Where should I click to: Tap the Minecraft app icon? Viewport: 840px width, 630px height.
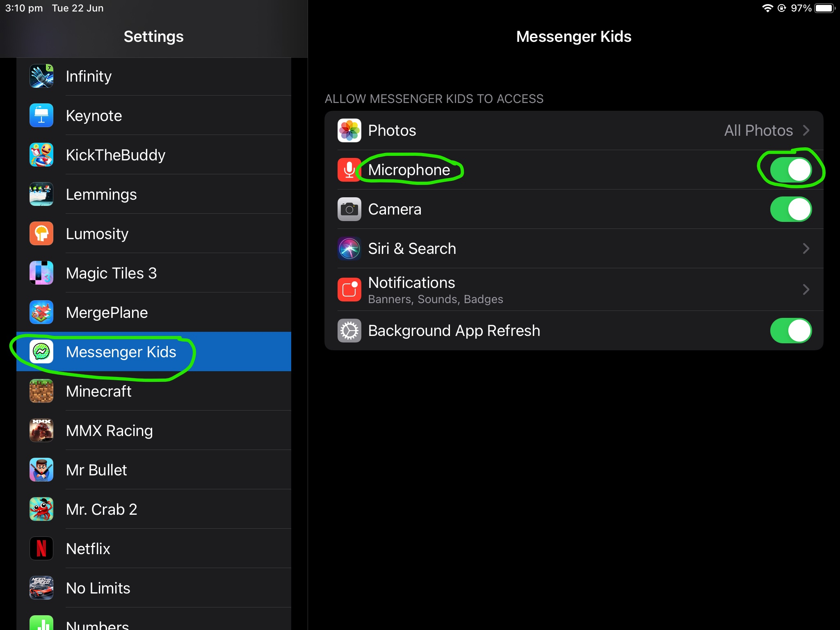point(41,391)
